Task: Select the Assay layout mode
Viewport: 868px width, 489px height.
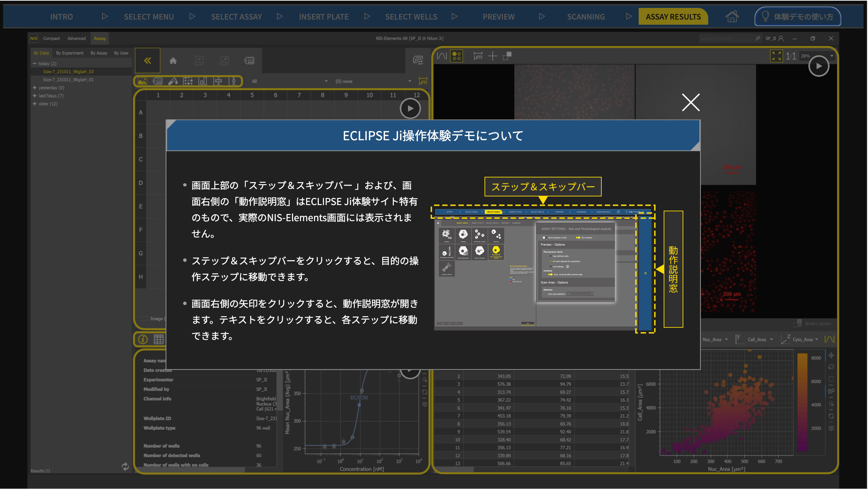Action: [x=100, y=38]
